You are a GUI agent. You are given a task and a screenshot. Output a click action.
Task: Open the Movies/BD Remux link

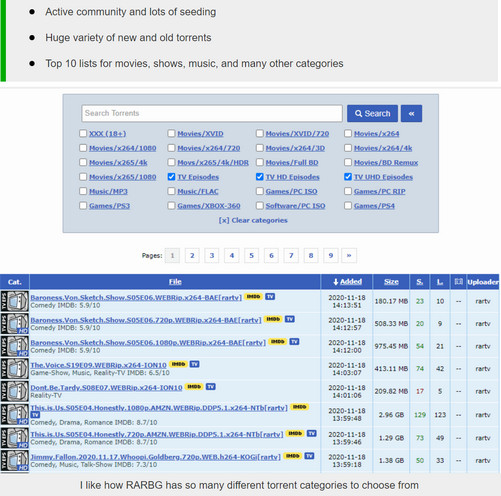(386, 163)
